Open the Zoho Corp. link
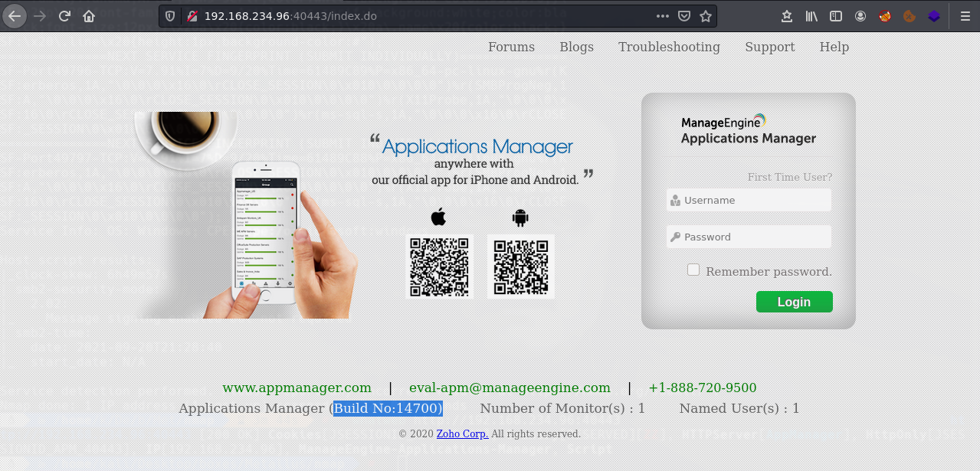 [x=462, y=433]
